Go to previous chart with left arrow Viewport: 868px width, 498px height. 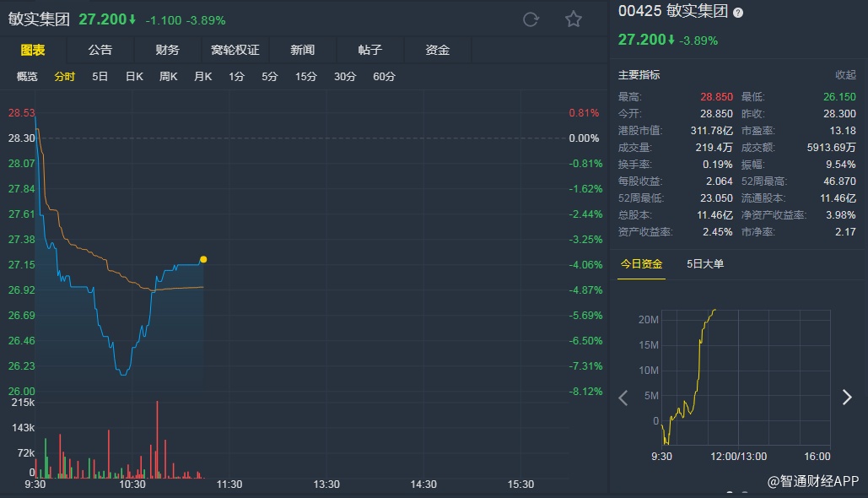pyautogui.click(x=623, y=398)
